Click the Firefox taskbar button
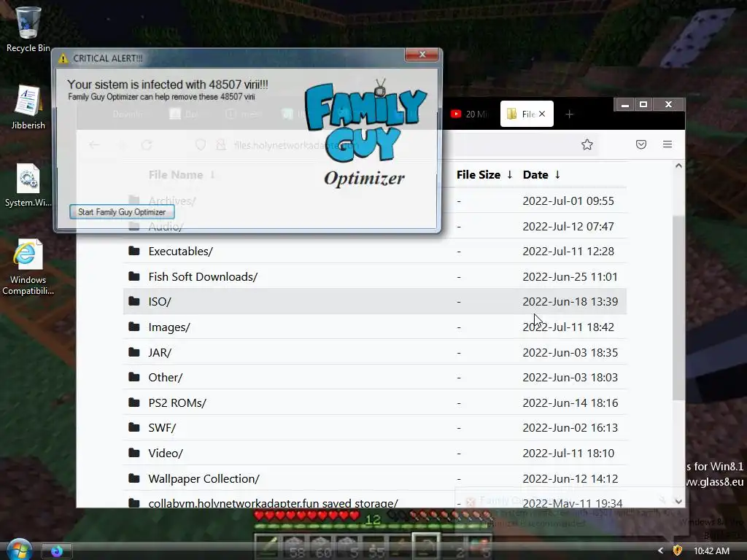Viewport: 747px width, 560px height. coord(57,551)
